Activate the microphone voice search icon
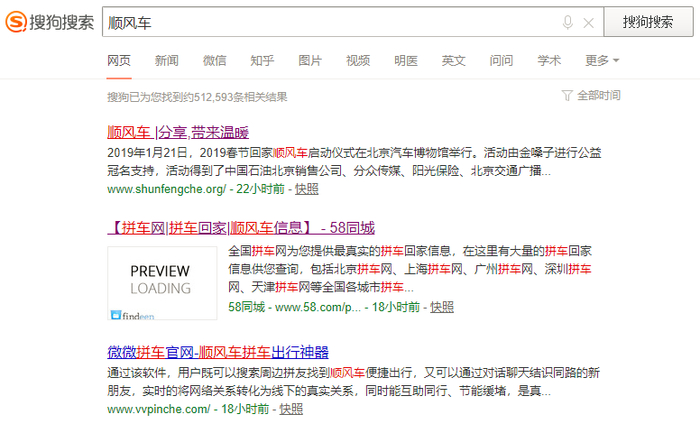This screenshot has height=433, width=700. [x=567, y=22]
